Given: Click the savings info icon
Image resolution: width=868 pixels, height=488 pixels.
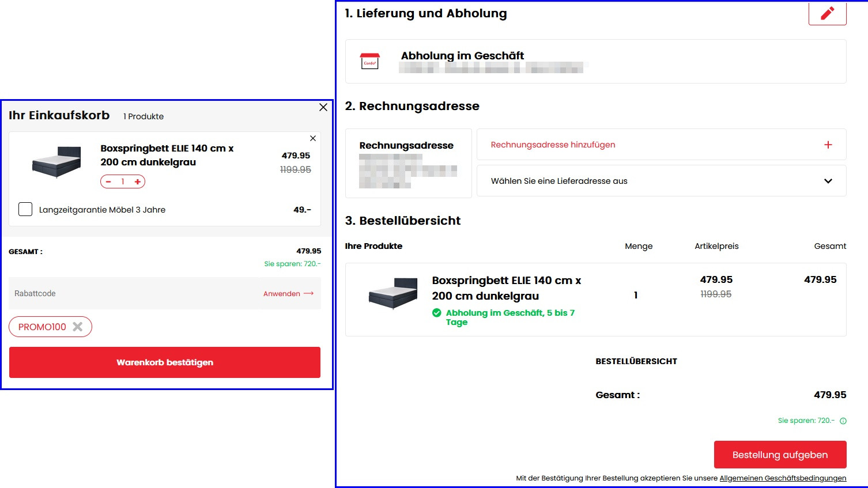Looking at the screenshot, I should [x=843, y=421].
